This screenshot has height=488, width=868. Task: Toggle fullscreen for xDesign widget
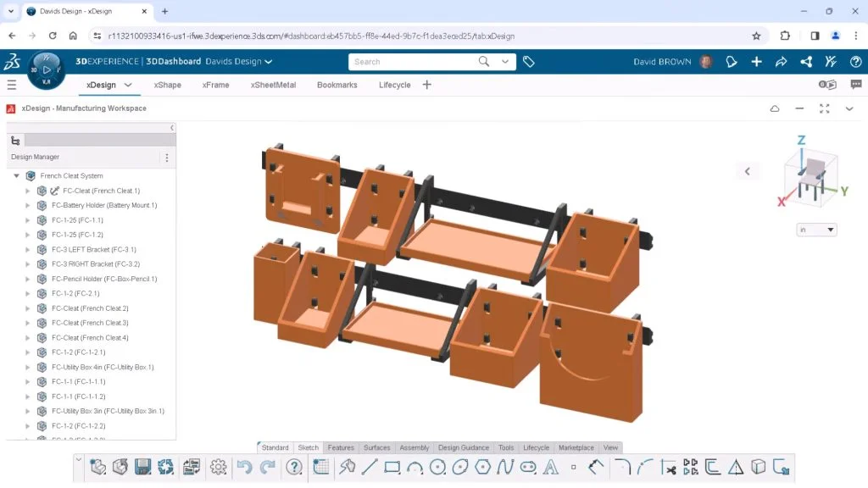(x=825, y=108)
